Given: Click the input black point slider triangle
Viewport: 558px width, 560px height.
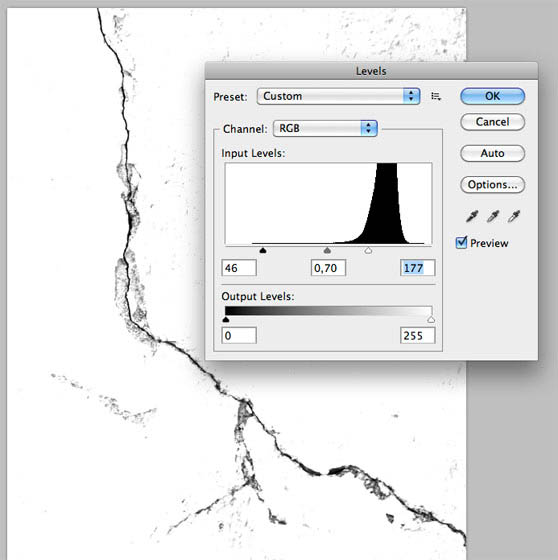Looking at the screenshot, I should (x=263, y=250).
